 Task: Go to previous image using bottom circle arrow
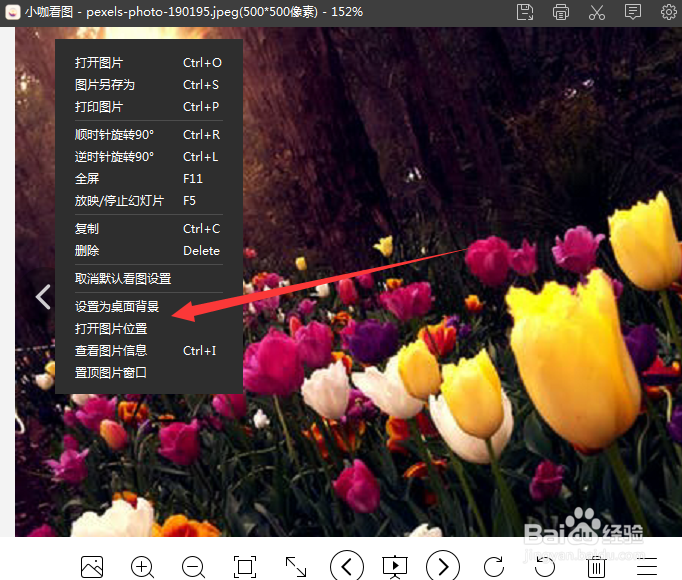click(x=347, y=566)
